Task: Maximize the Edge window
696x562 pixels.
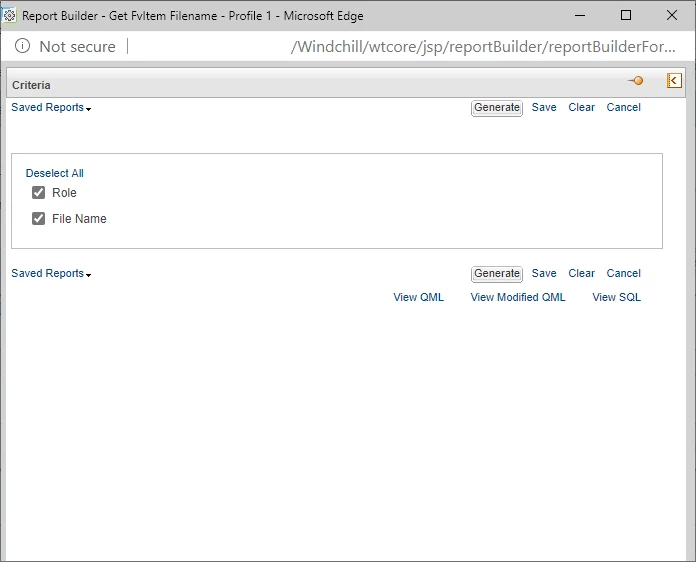Action: click(626, 16)
